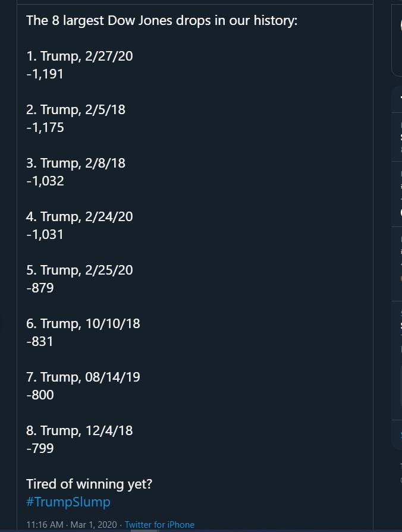The width and height of the screenshot is (402, 532).
Task: Click the -1,175 value
Action: pyautogui.click(x=45, y=128)
